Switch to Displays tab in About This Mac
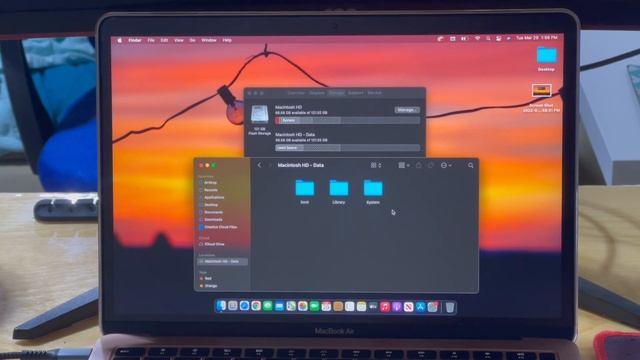 point(317,93)
